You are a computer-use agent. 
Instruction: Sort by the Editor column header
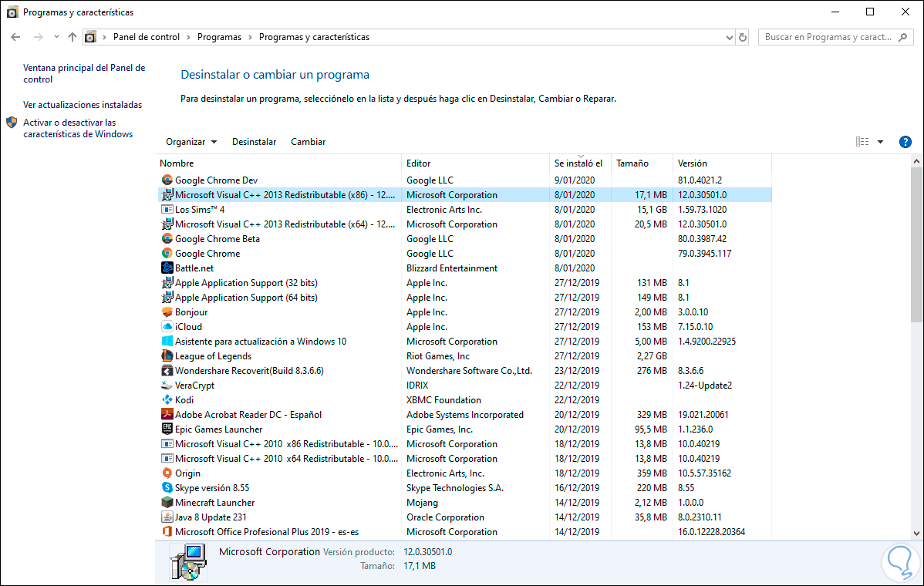click(x=476, y=163)
